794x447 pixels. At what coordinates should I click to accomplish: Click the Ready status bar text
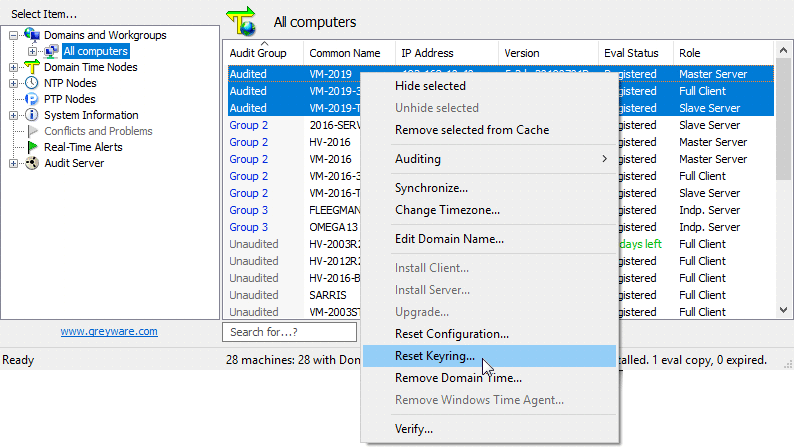coord(18,360)
